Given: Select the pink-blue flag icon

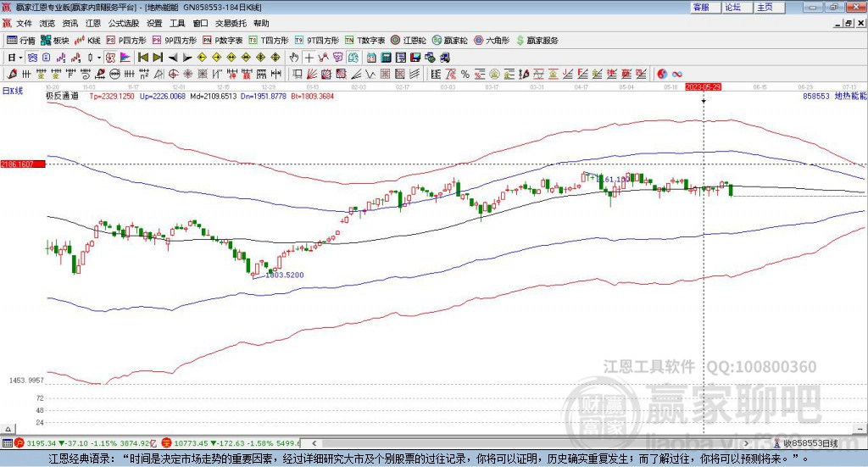Looking at the screenshot, I should pos(125,58).
